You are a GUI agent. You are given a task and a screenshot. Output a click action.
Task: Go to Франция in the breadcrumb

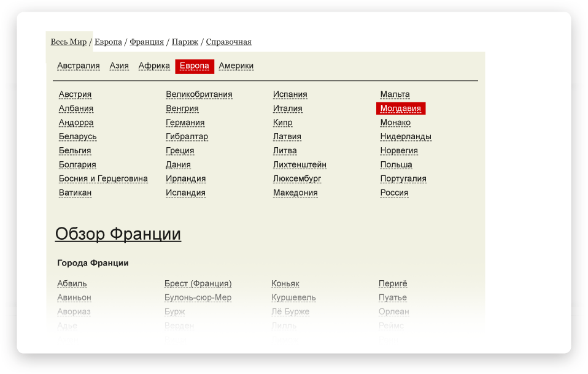coord(147,42)
